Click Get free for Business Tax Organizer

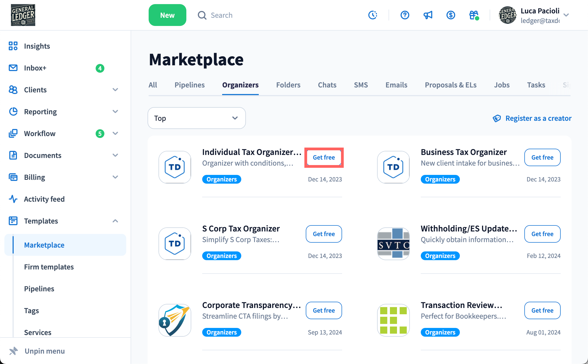[x=542, y=157]
